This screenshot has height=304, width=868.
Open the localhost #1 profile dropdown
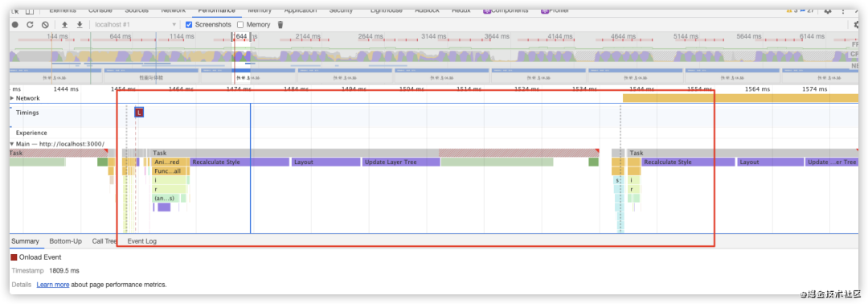pyautogui.click(x=135, y=25)
